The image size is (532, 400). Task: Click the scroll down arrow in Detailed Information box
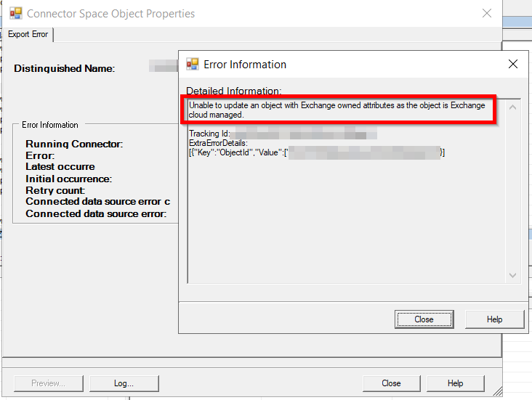[512, 275]
